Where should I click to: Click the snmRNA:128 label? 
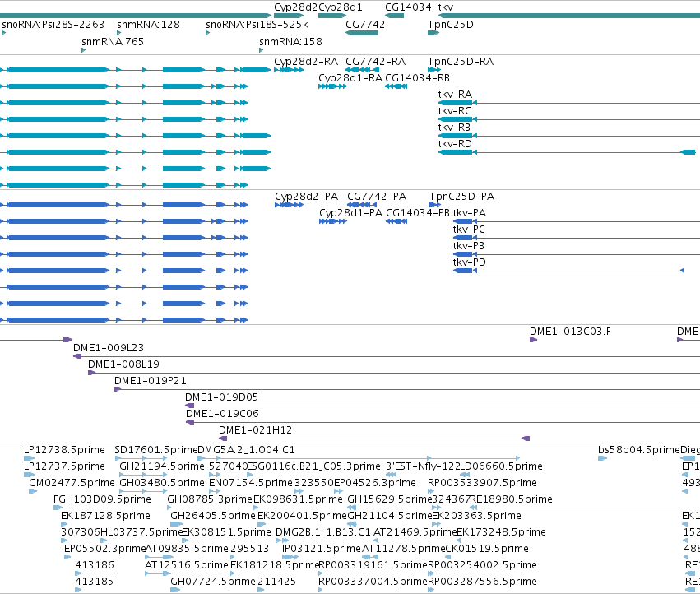(x=149, y=24)
